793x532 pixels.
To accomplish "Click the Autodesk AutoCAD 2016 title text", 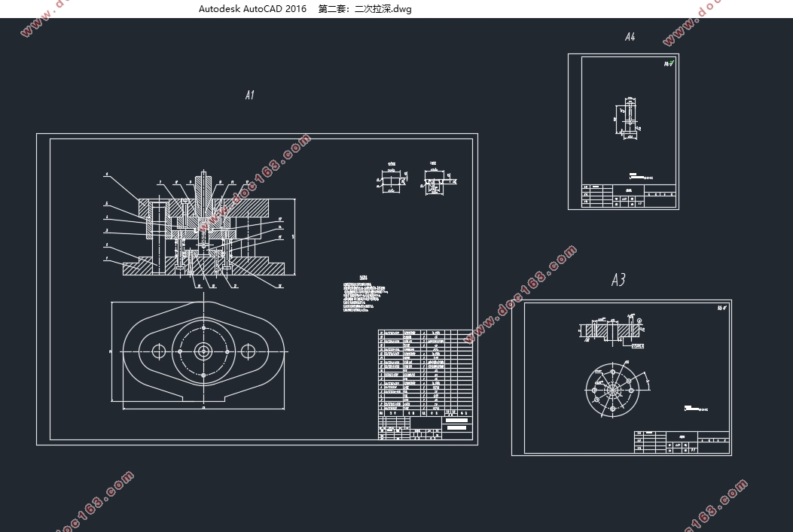I will coord(252,8).
